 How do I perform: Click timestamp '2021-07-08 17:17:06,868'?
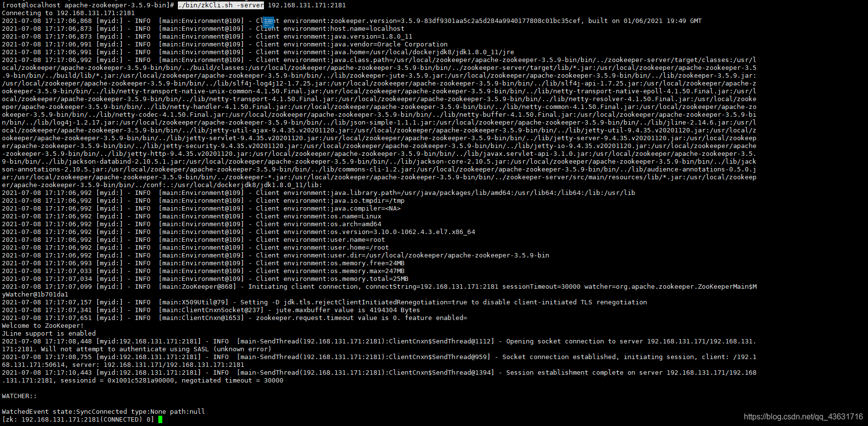47,21
